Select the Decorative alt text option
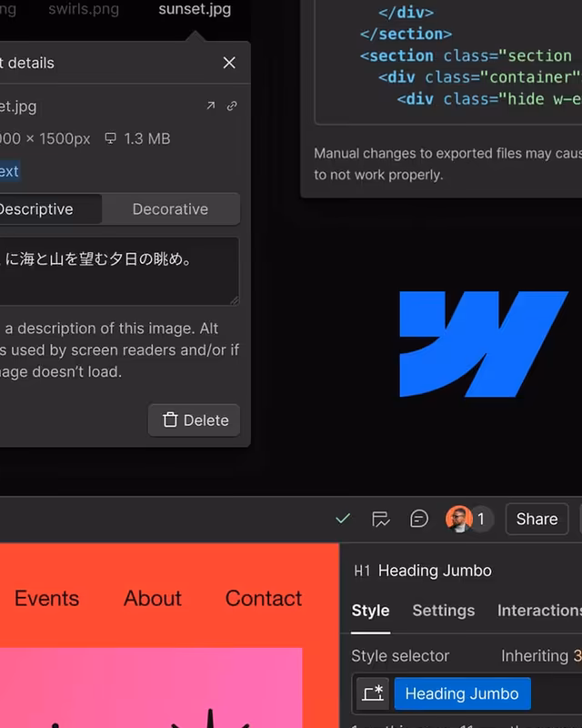This screenshot has width=582, height=728. (x=170, y=209)
